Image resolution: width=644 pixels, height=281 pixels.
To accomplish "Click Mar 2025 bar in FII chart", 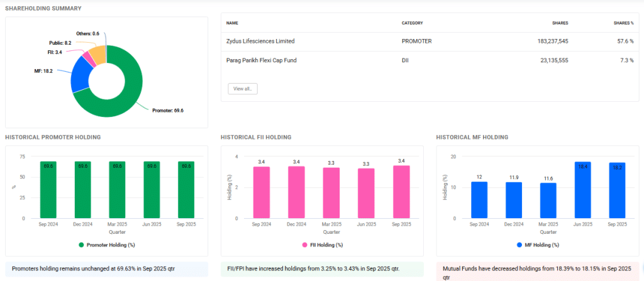I will pyautogui.click(x=331, y=194).
